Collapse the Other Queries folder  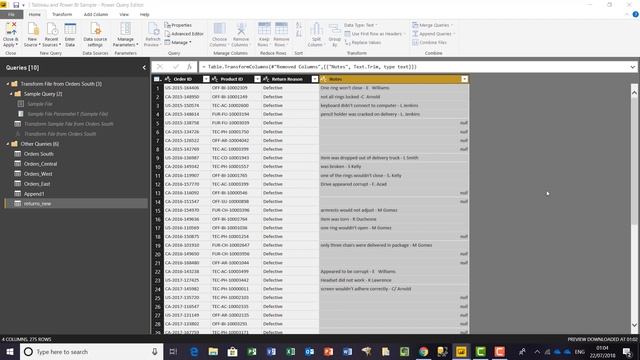[8, 144]
